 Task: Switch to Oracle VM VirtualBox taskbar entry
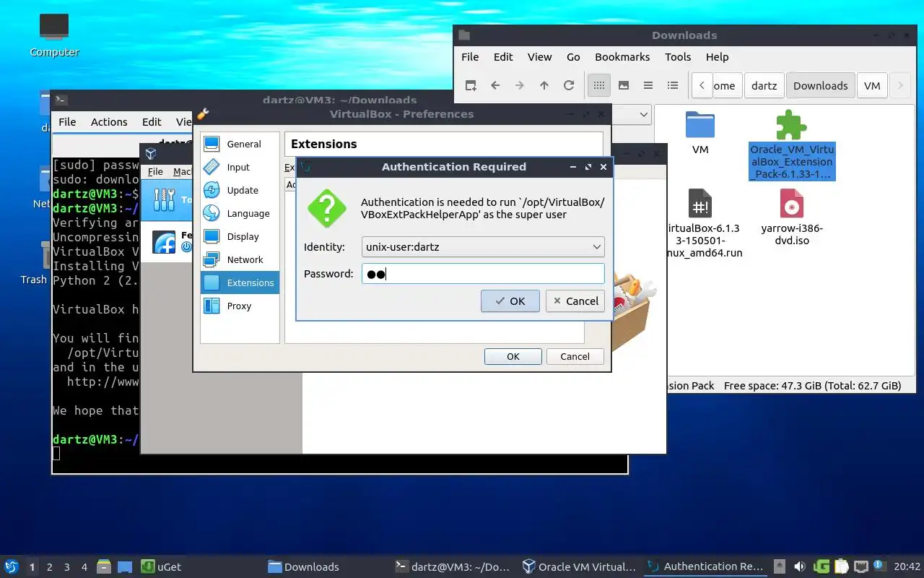(580, 566)
